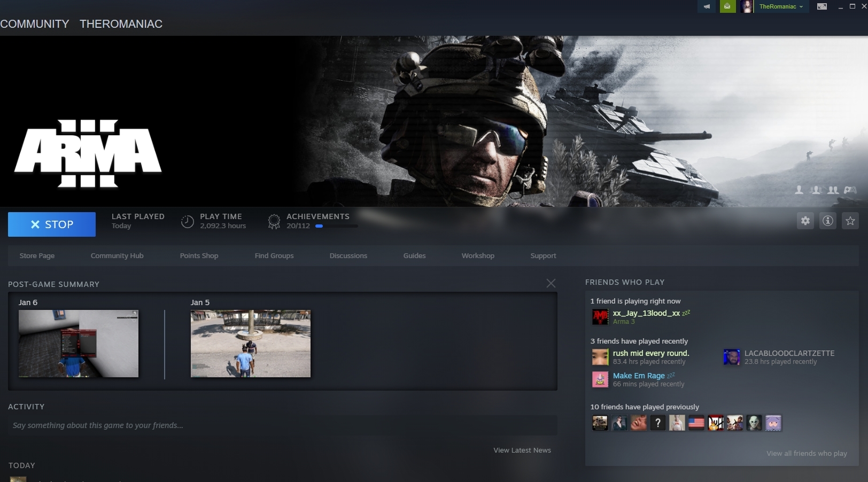Open the Guides tab

[x=414, y=255]
